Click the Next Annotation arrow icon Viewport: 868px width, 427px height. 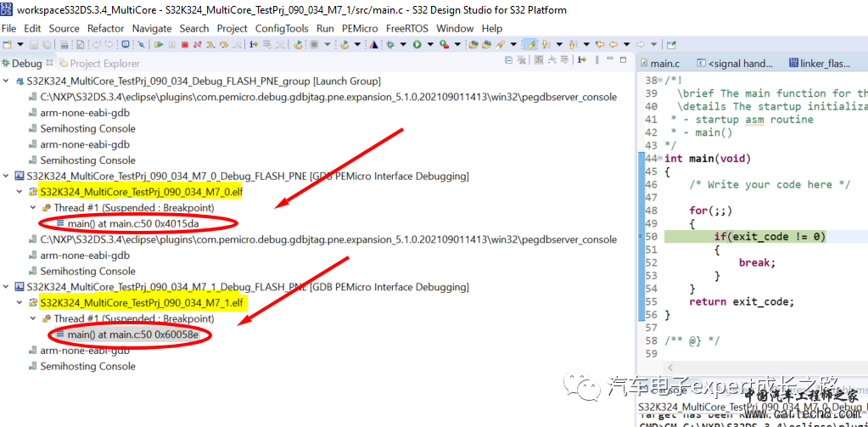(546, 44)
